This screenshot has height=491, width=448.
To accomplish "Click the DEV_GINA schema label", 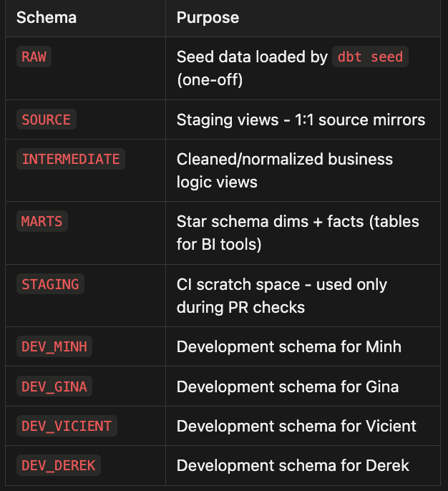I will [54, 387].
